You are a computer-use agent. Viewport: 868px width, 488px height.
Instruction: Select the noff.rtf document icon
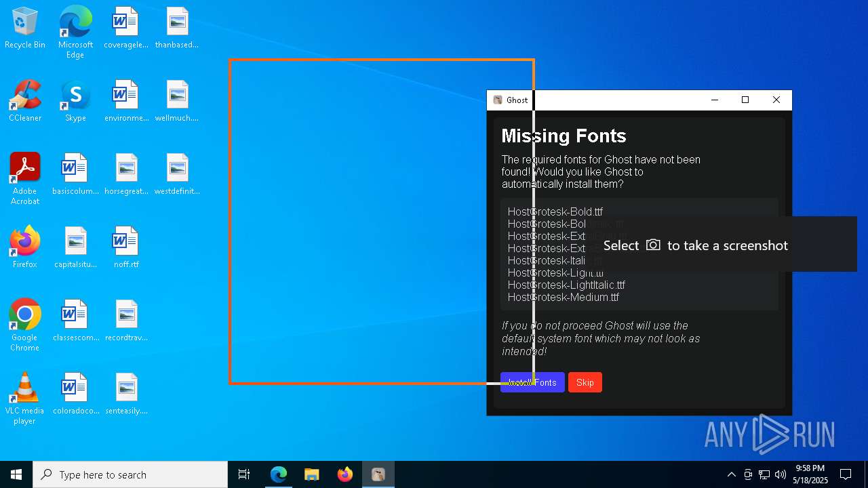tap(126, 248)
